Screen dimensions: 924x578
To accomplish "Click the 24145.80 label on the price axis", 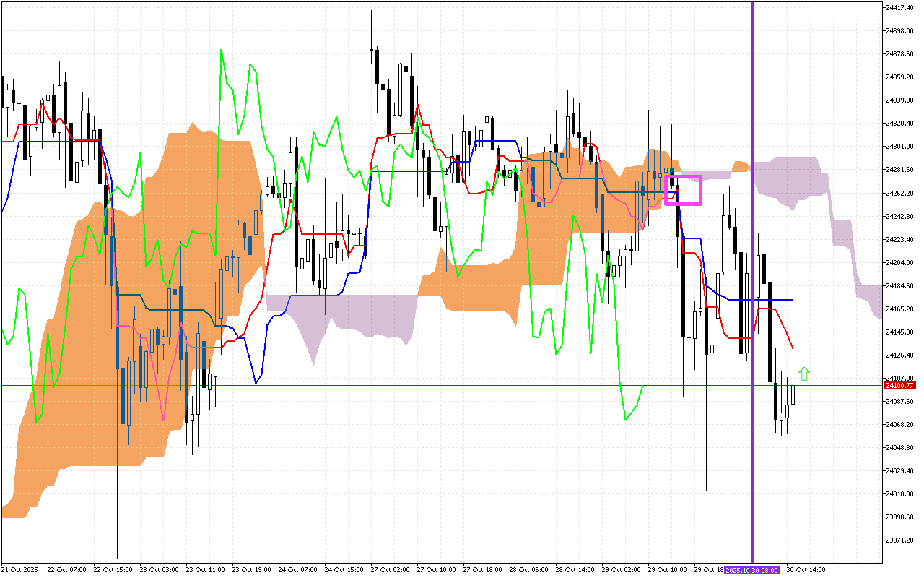I will (899, 332).
